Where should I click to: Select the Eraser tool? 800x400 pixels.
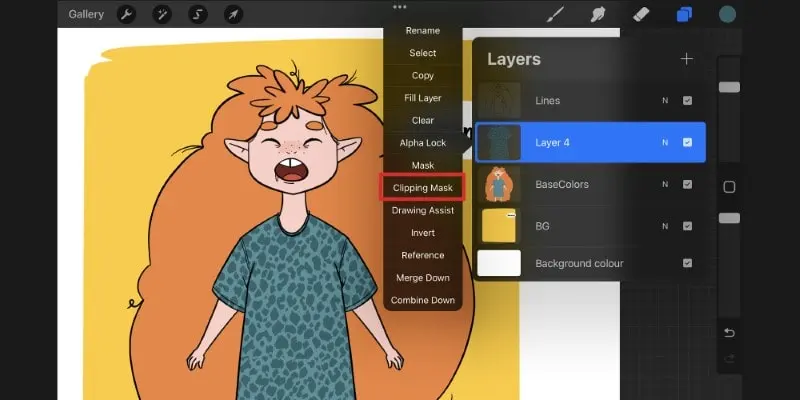pos(641,14)
